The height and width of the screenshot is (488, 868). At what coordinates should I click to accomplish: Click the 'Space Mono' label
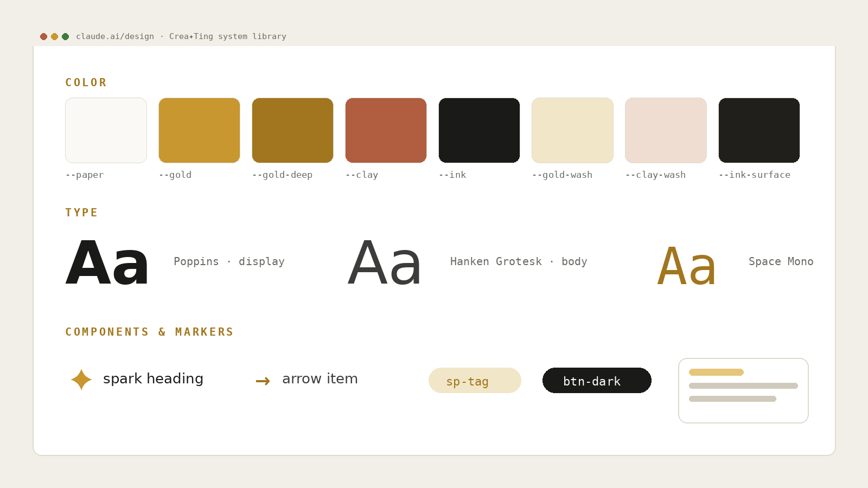[781, 261]
